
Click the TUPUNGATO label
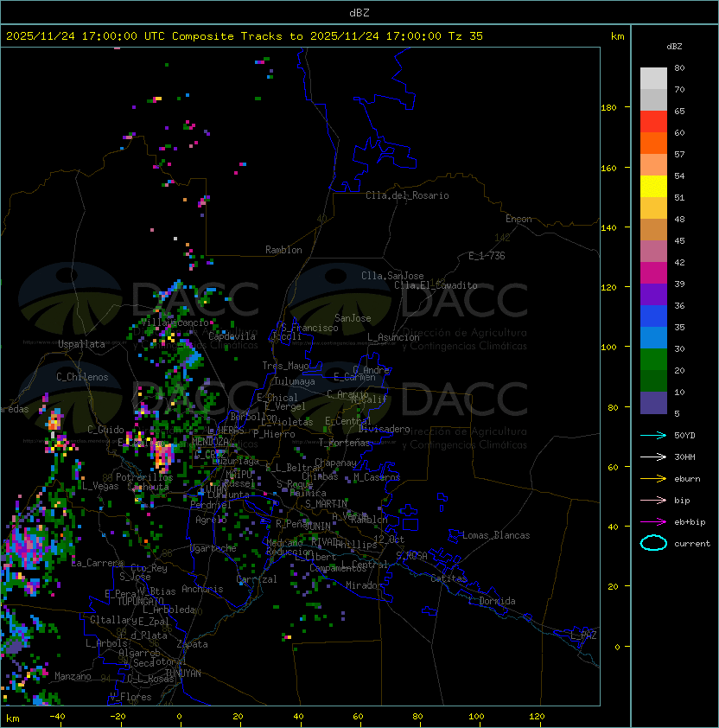click(x=141, y=602)
